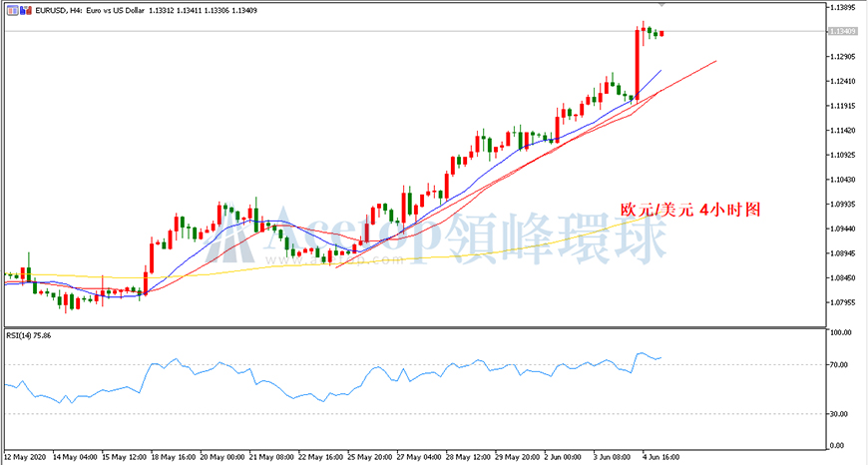Select the RSI(14) 75.86 indicator label
The height and width of the screenshot is (465, 868).
click(28, 335)
